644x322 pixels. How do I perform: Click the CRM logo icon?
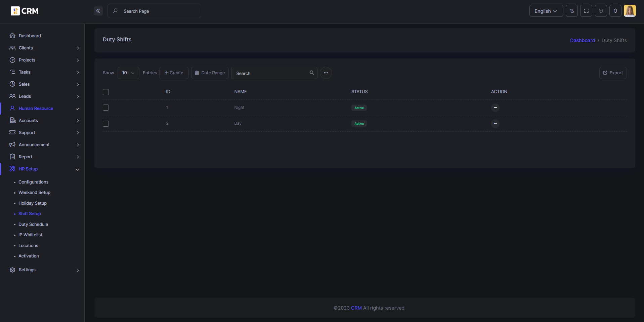15,11
